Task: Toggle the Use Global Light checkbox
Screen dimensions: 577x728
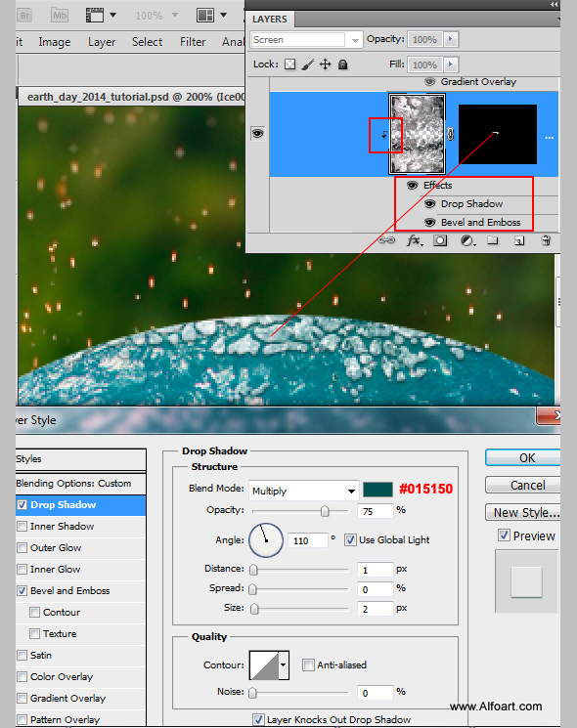Action: click(350, 540)
